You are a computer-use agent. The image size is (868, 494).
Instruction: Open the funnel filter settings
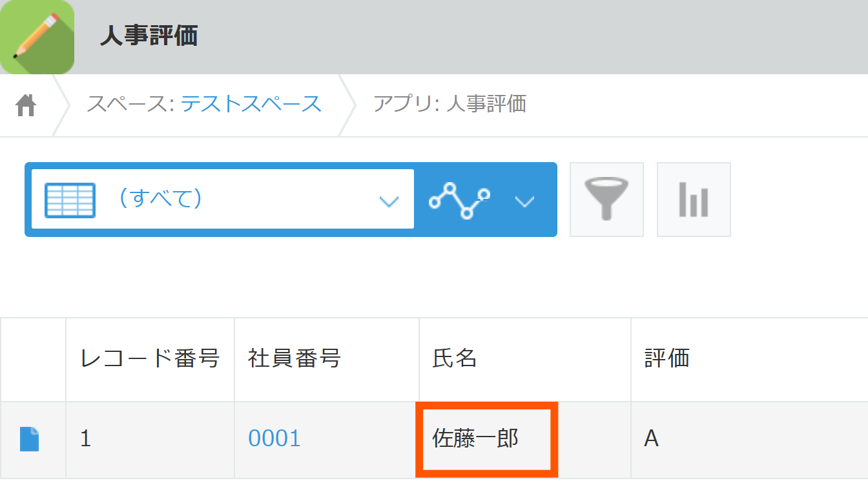point(606,200)
